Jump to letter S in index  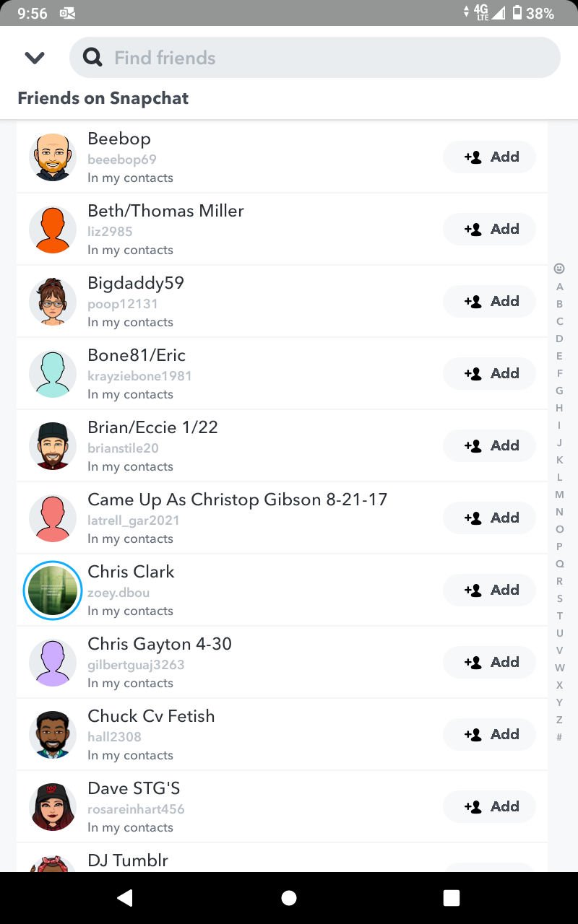pos(559,598)
